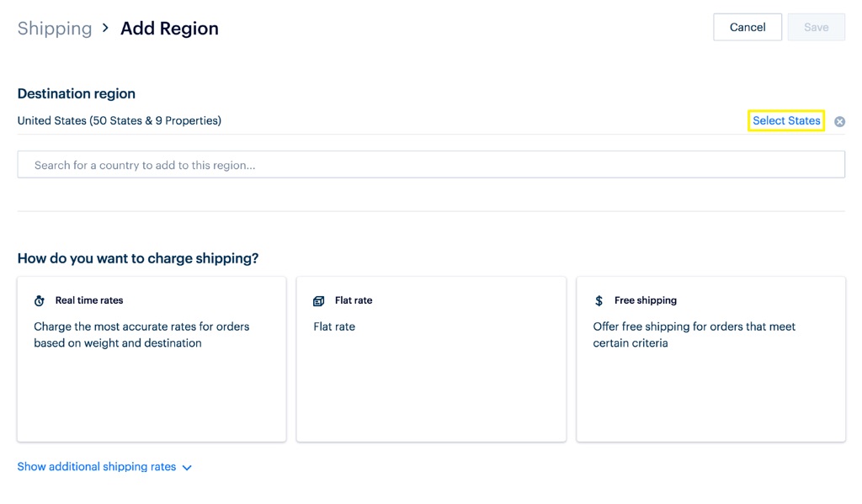Viewport: 862px width, 504px height.
Task: Select the Flat rate card title
Action: coord(354,300)
